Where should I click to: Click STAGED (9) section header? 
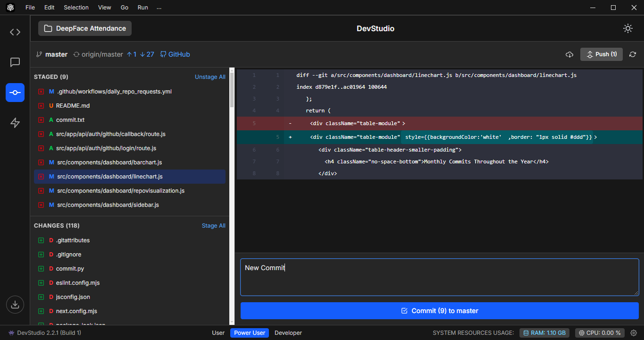coord(51,77)
